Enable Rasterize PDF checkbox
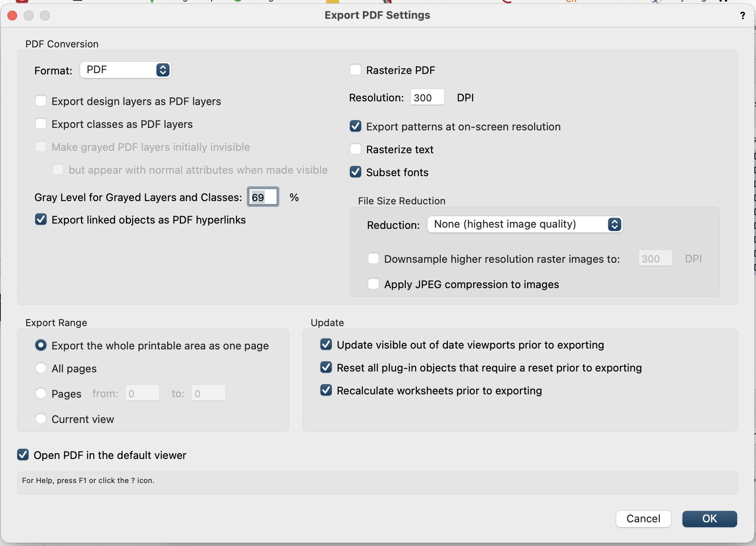 coord(356,70)
